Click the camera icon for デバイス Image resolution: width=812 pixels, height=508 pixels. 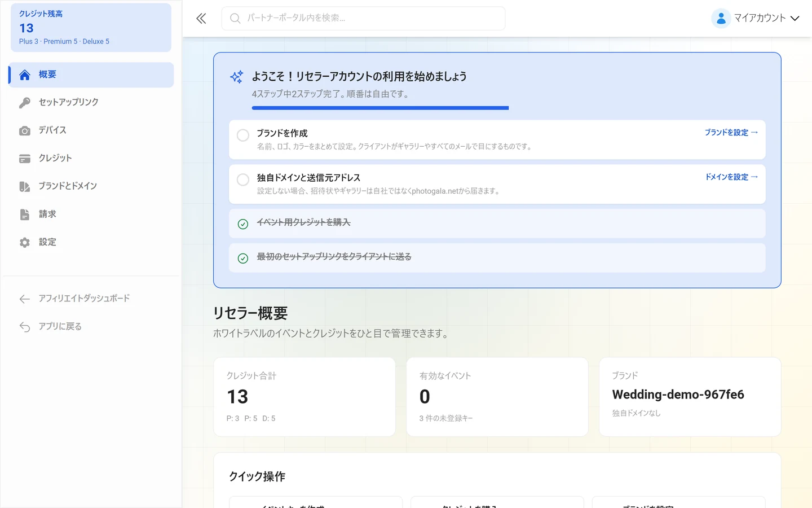[25, 131]
